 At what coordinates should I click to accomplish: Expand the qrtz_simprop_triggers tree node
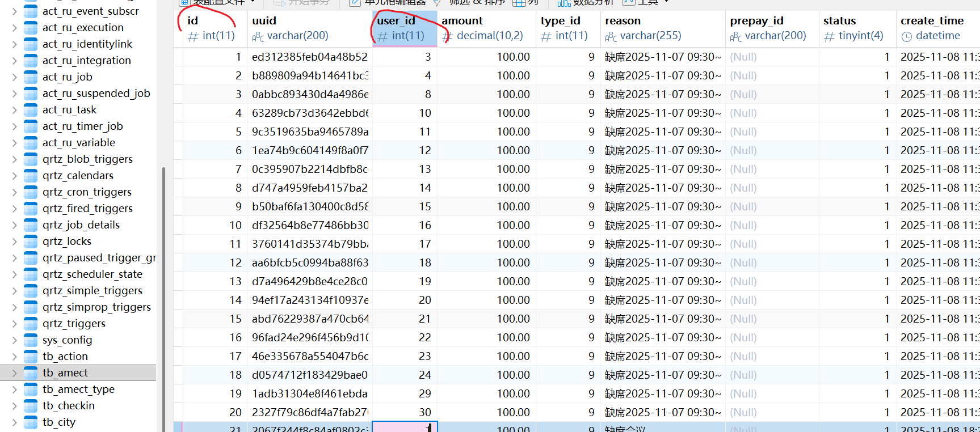tap(15, 307)
